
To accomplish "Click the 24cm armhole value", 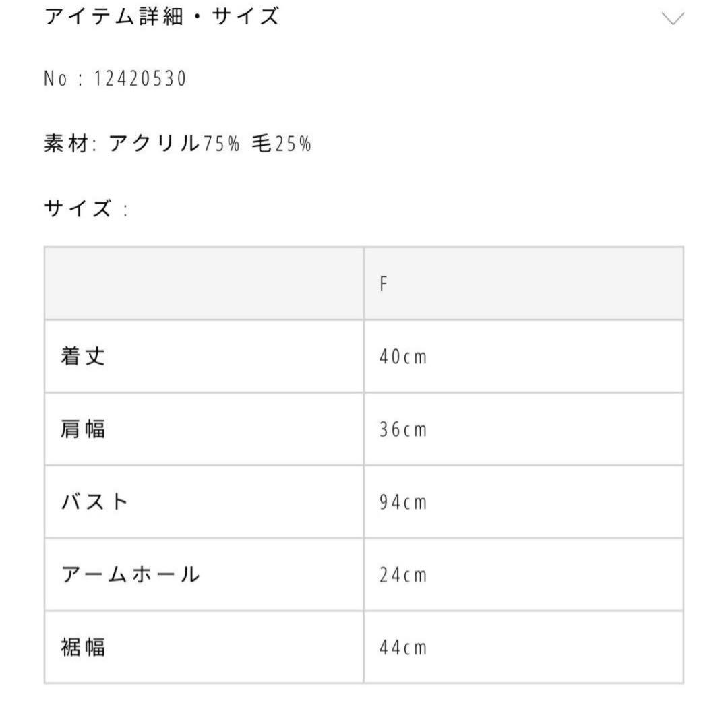I will click(403, 576).
